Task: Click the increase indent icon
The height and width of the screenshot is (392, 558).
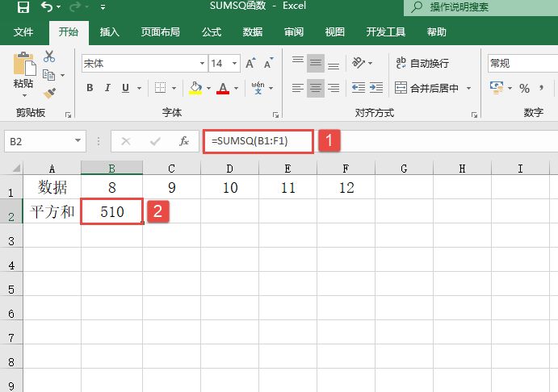Action: (x=378, y=88)
